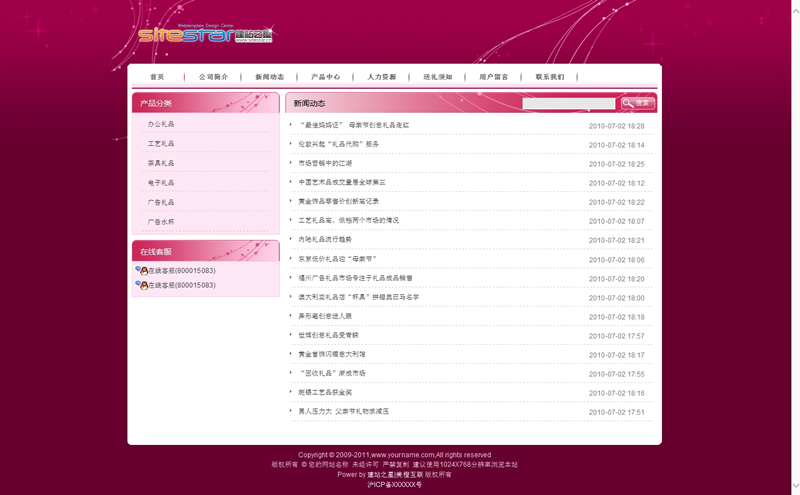Type in the news search field
The image size is (800, 495).
[568, 103]
